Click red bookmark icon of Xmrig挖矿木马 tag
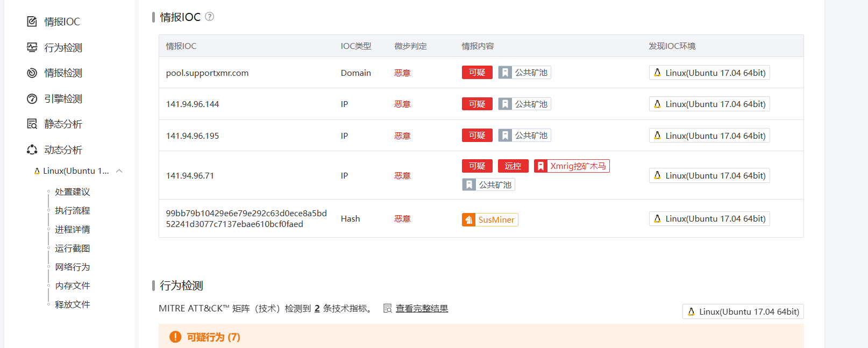 coord(541,166)
